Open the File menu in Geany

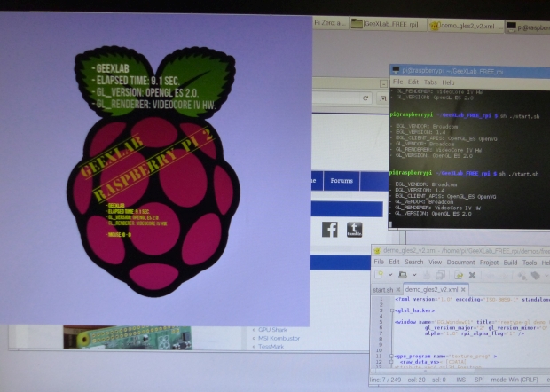tap(379, 262)
